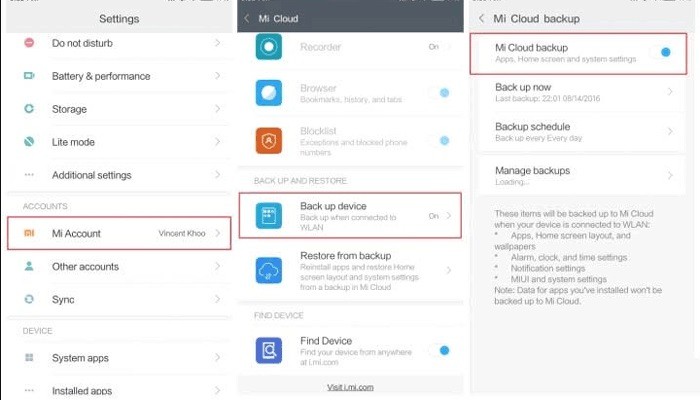Tap the Mi Account logo icon

point(29,233)
